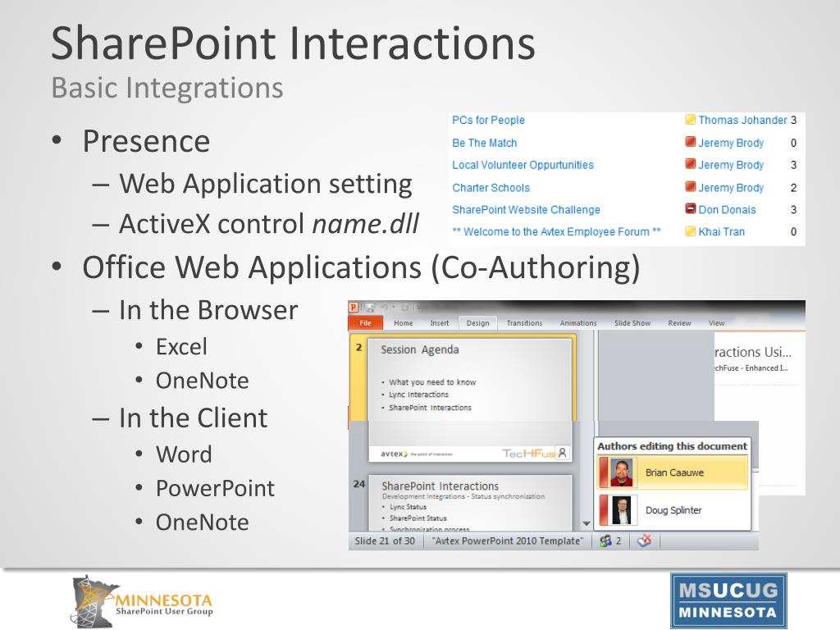Click presence icon in the Be The Match row
This screenshot has height=630, width=840.
click(691, 142)
